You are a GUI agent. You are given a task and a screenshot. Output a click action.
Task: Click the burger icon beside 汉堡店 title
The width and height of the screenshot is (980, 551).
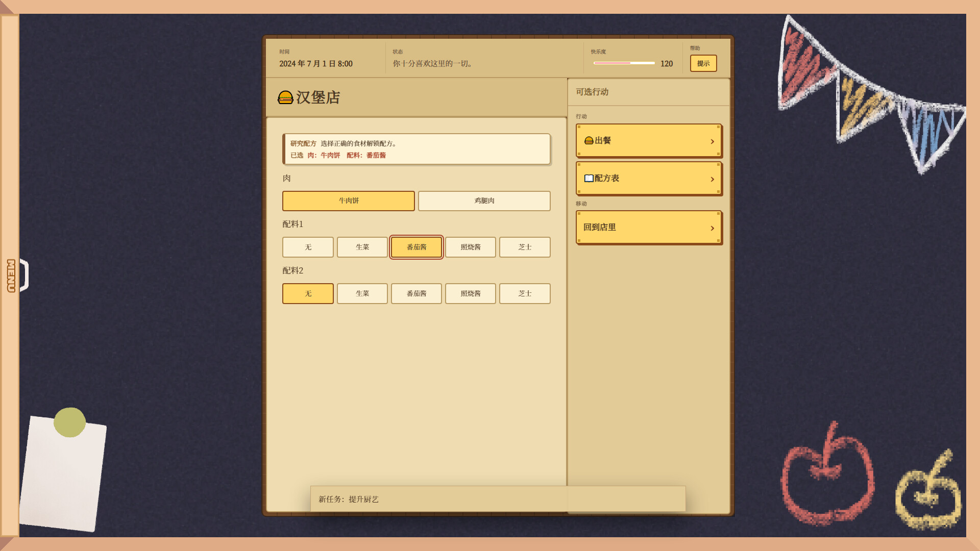[285, 97]
